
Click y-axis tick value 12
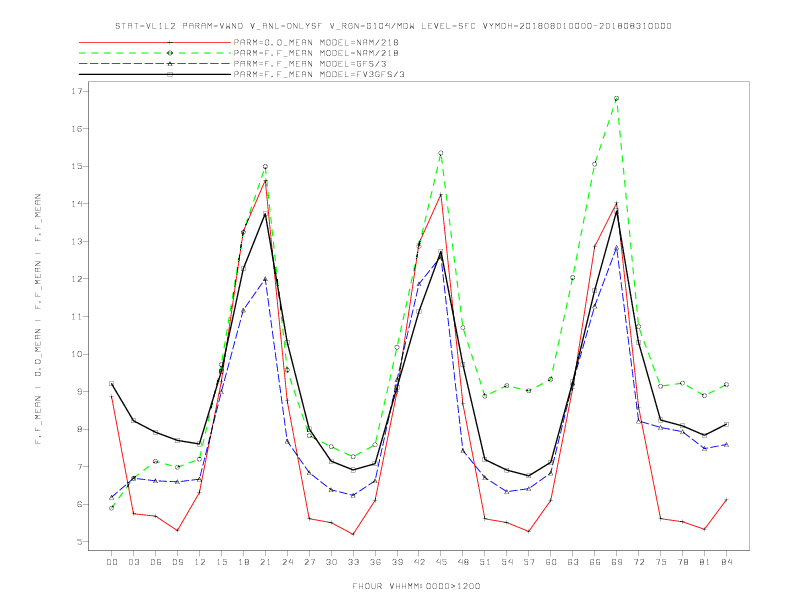[77, 279]
